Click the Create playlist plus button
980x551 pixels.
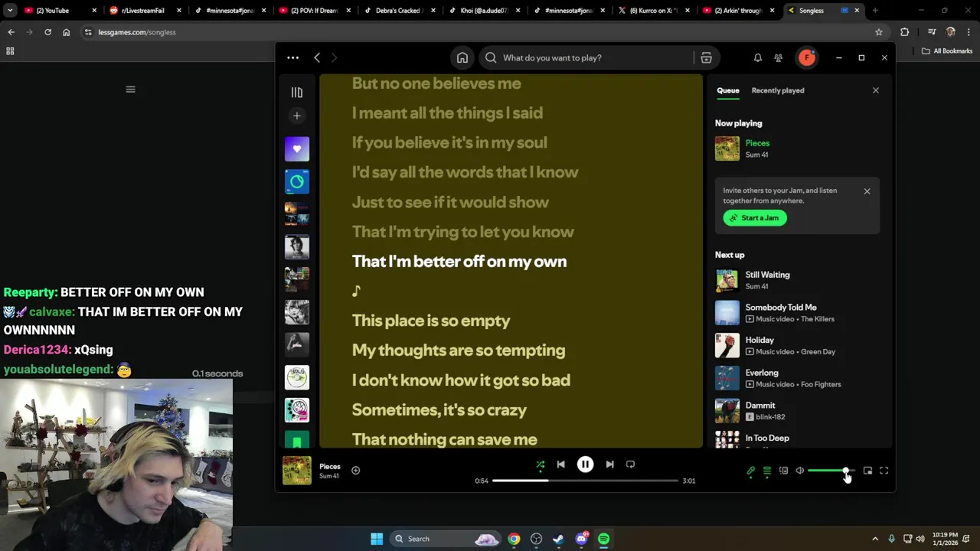pyautogui.click(x=297, y=116)
